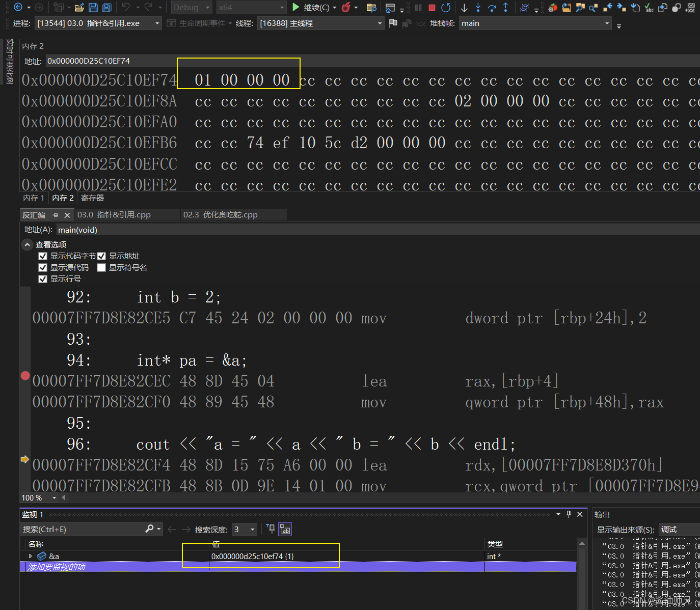Image resolution: width=700 pixels, height=610 pixels.
Task: Click the watch search magnifier icon
Action: coord(149,529)
